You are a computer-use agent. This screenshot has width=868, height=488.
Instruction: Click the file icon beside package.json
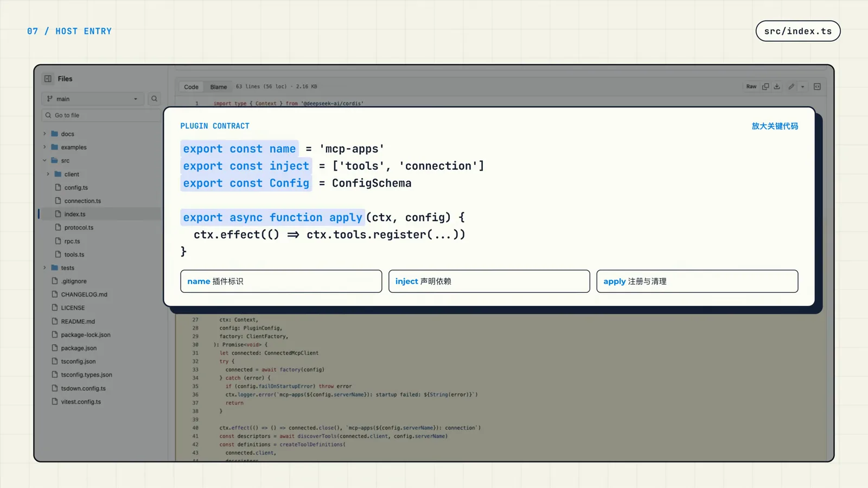point(55,348)
